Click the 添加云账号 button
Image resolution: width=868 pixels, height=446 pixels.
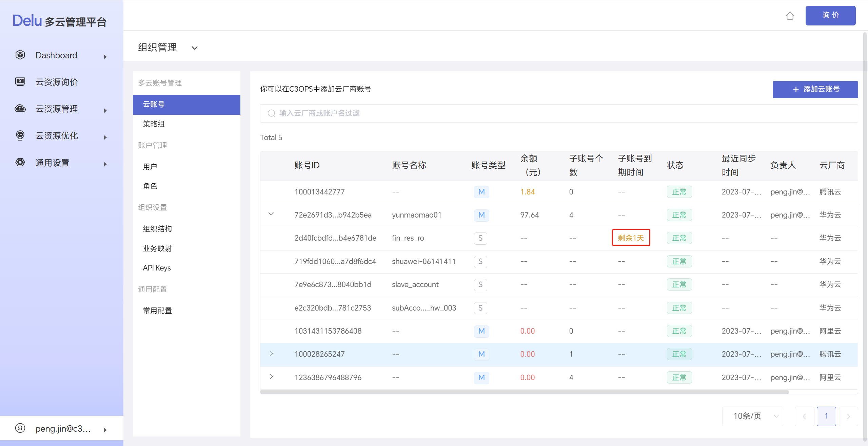tap(815, 89)
